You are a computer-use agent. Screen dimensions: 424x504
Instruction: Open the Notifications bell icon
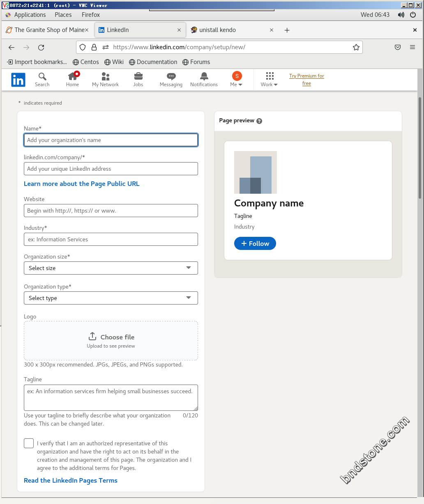tap(204, 76)
